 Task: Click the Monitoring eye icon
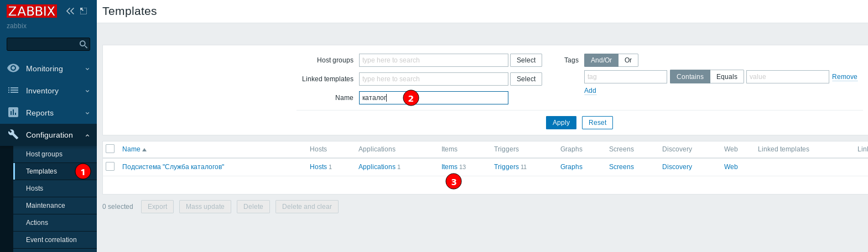13,69
